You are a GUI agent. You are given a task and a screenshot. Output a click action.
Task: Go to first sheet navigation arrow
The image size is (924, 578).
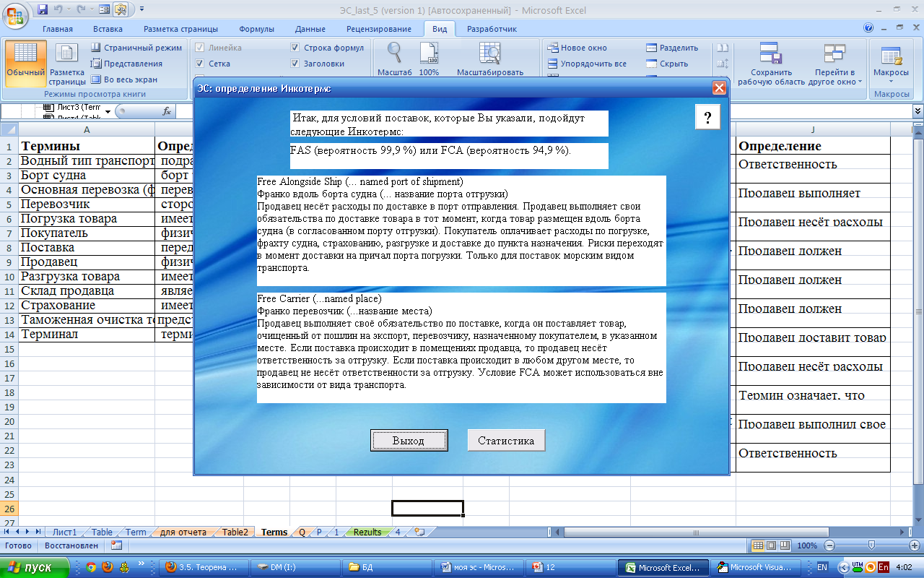[x=6, y=532]
